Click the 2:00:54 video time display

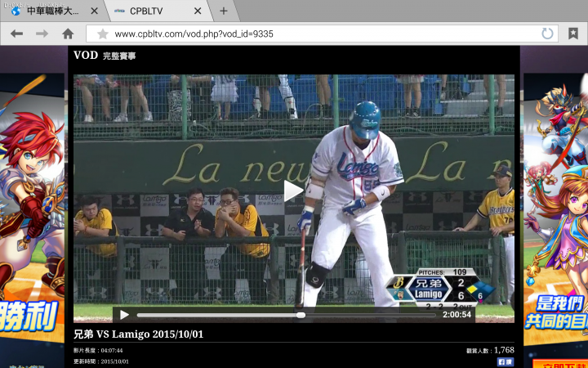pos(457,315)
